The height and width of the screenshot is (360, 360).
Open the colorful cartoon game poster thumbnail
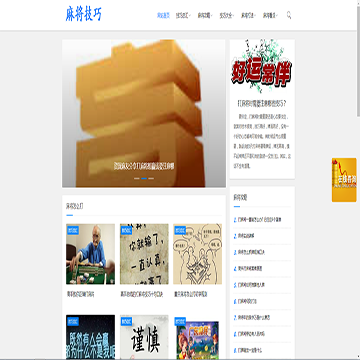point(198,337)
